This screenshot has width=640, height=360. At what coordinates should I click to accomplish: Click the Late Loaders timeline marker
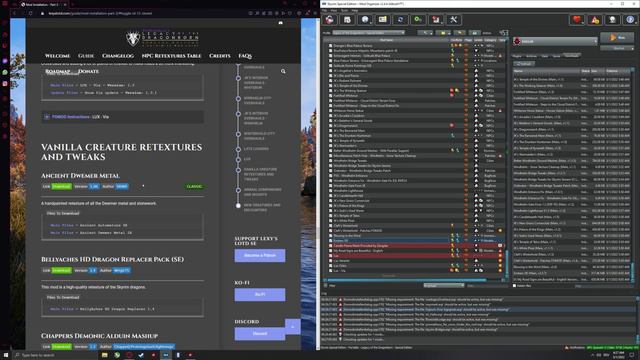238,149
